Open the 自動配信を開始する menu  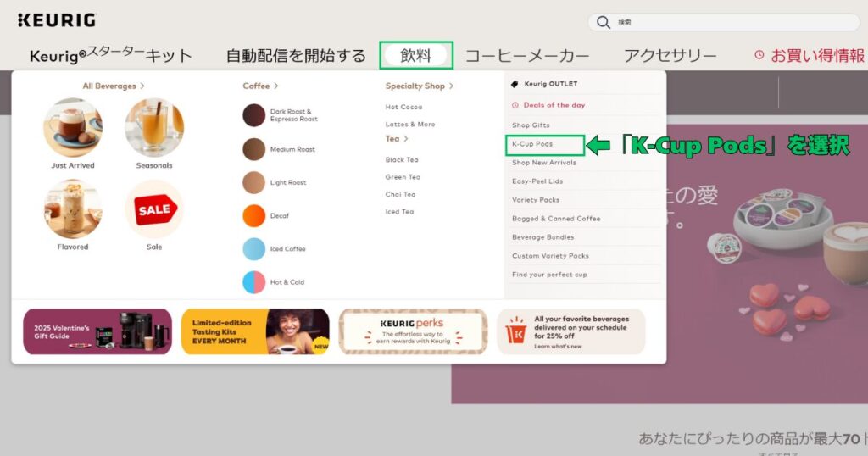[x=296, y=55]
